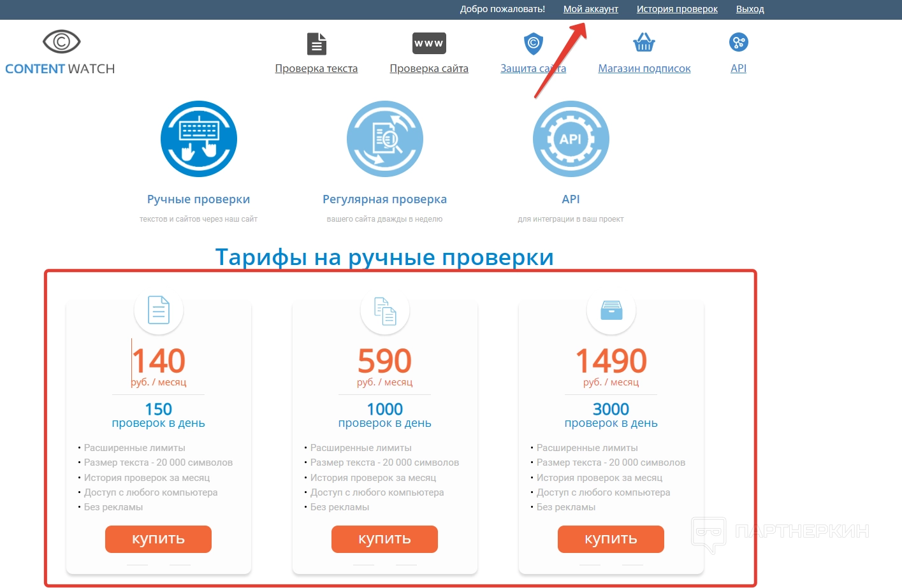Select the regular check circular icon
The height and width of the screenshot is (588, 902).
tap(385, 139)
